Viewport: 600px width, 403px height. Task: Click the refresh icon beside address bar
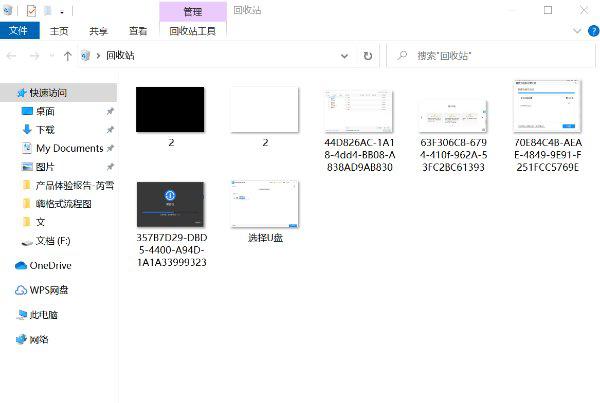tap(368, 56)
